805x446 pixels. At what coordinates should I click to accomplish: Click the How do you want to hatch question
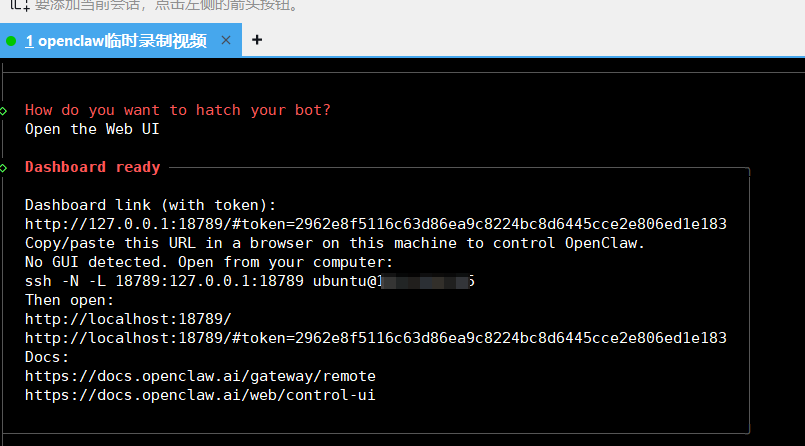[x=178, y=110]
